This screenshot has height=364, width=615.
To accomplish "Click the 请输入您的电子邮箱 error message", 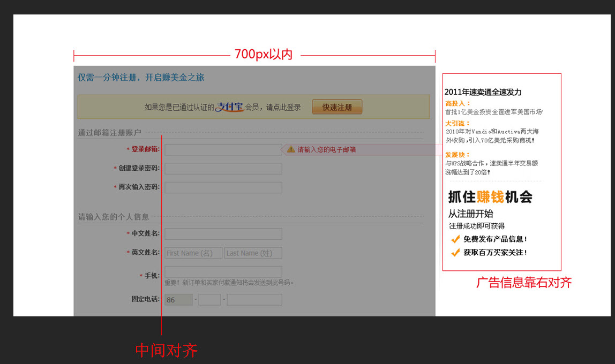I will point(327,150).
